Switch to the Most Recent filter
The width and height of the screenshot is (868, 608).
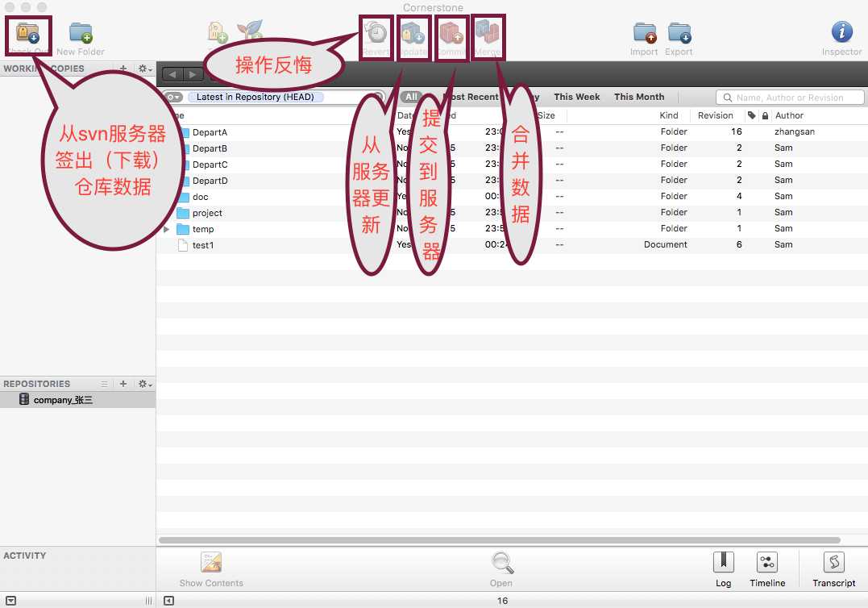(x=471, y=97)
